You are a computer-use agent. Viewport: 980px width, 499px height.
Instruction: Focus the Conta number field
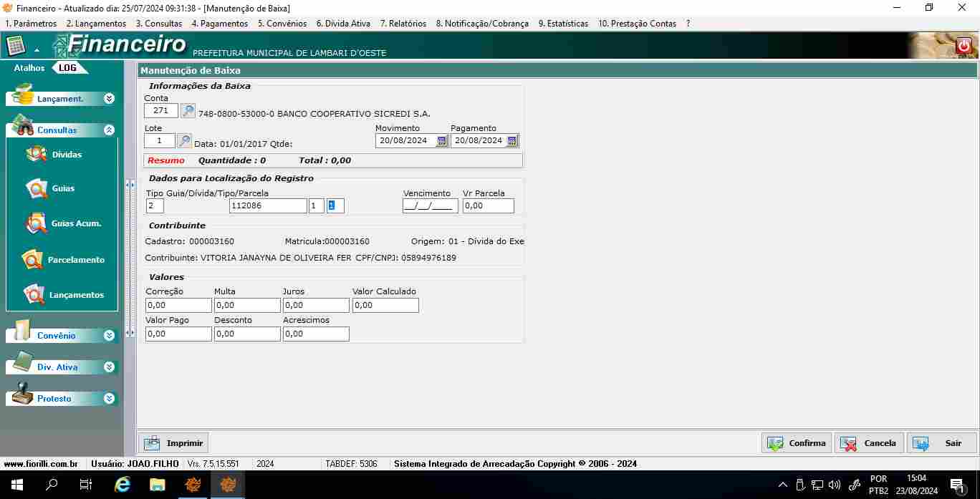pyautogui.click(x=161, y=111)
